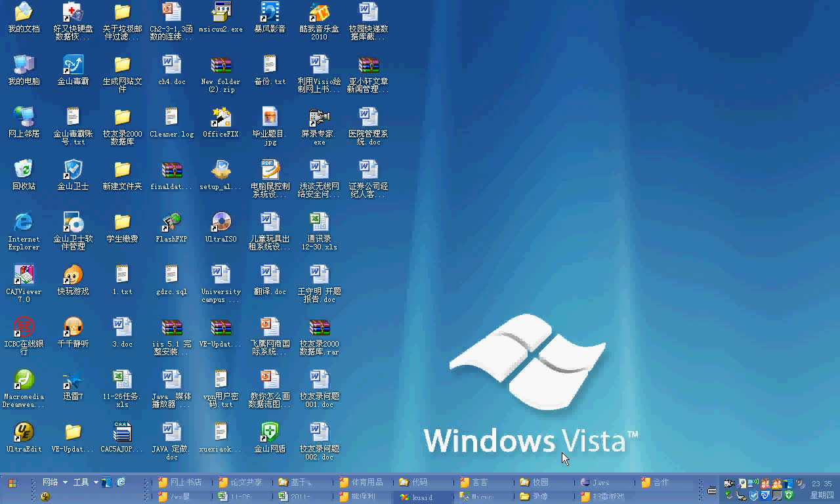Expand the 网络 toolbar dropdown
840x504 pixels.
[66, 482]
